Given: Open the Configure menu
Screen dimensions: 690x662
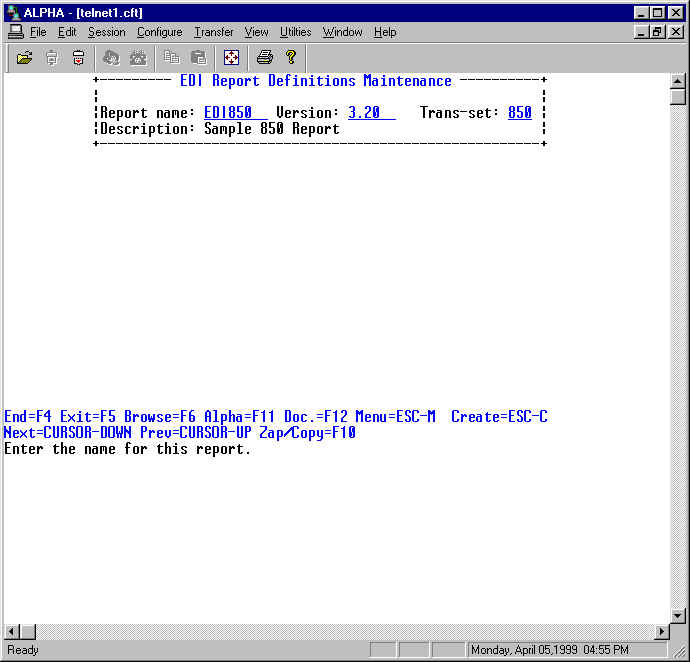Looking at the screenshot, I should (159, 32).
